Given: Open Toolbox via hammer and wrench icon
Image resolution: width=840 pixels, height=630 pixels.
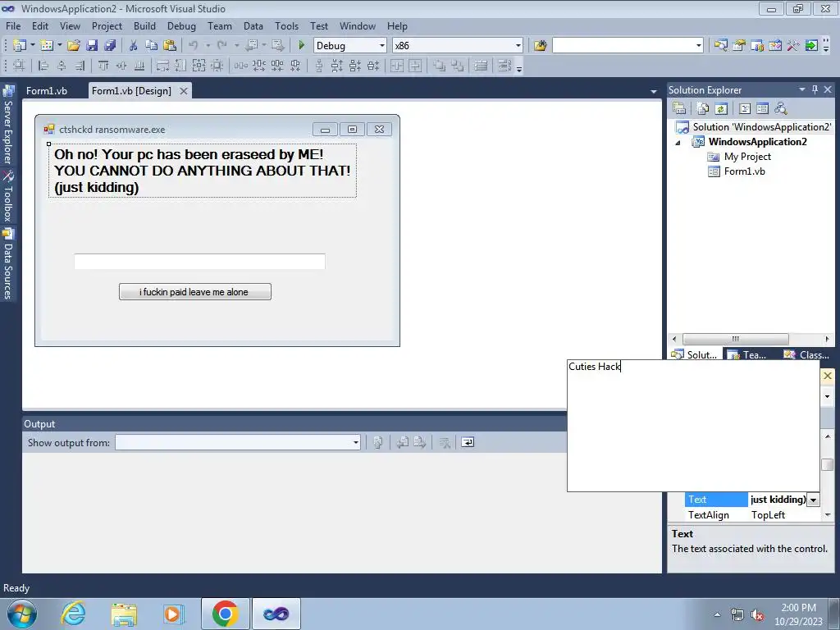Looking at the screenshot, I should 793,46.
